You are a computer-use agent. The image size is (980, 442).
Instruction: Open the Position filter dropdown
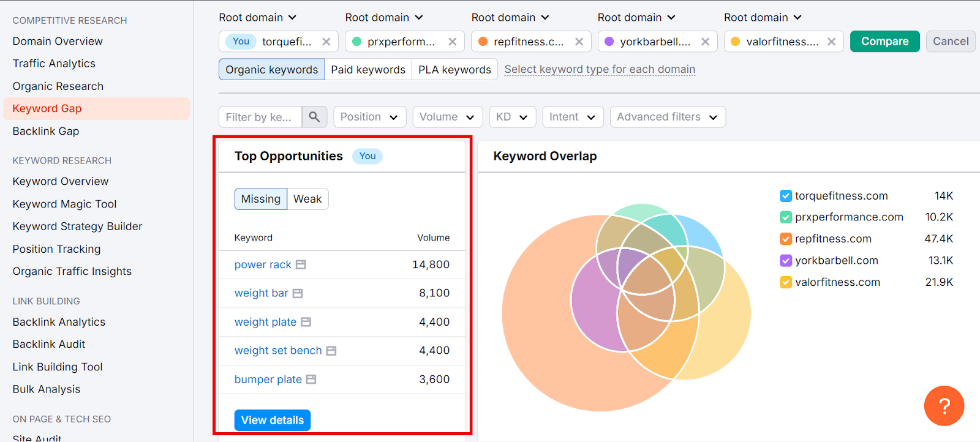point(369,117)
